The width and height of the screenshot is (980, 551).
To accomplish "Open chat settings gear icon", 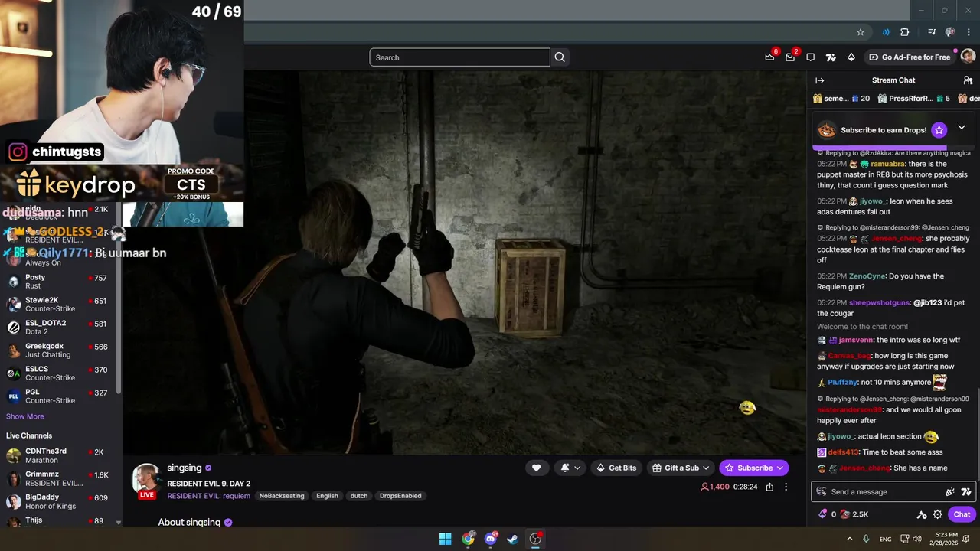I will pyautogui.click(x=937, y=514).
